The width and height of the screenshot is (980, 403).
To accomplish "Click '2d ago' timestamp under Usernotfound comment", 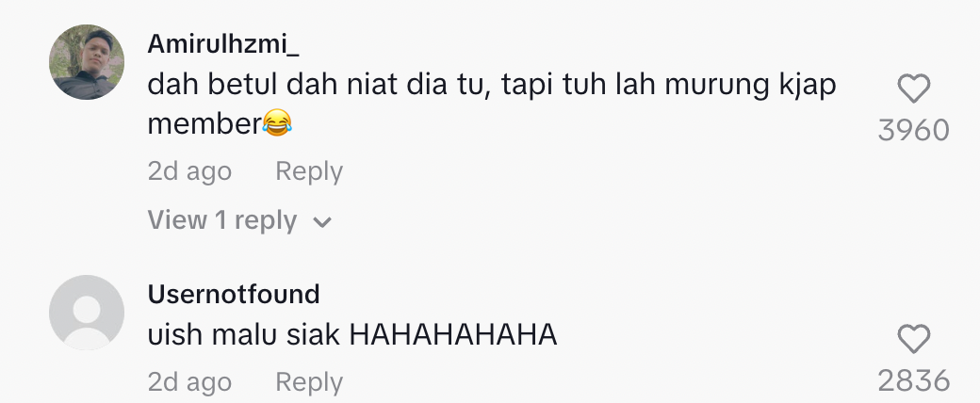I will 189,382.
